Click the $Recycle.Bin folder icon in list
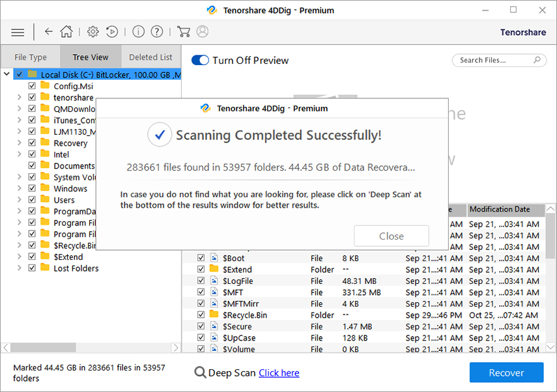 (x=214, y=314)
